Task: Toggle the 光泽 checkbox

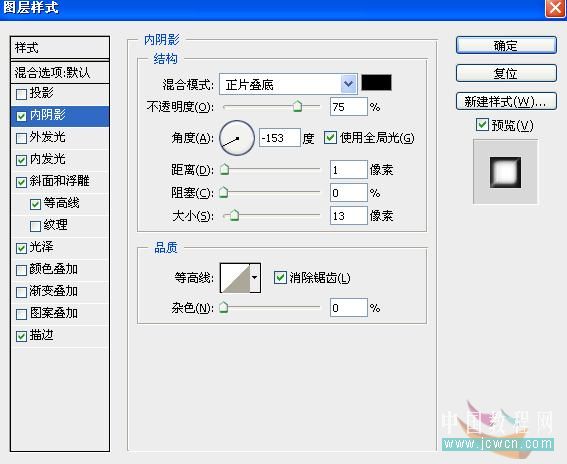Action: click(21, 248)
